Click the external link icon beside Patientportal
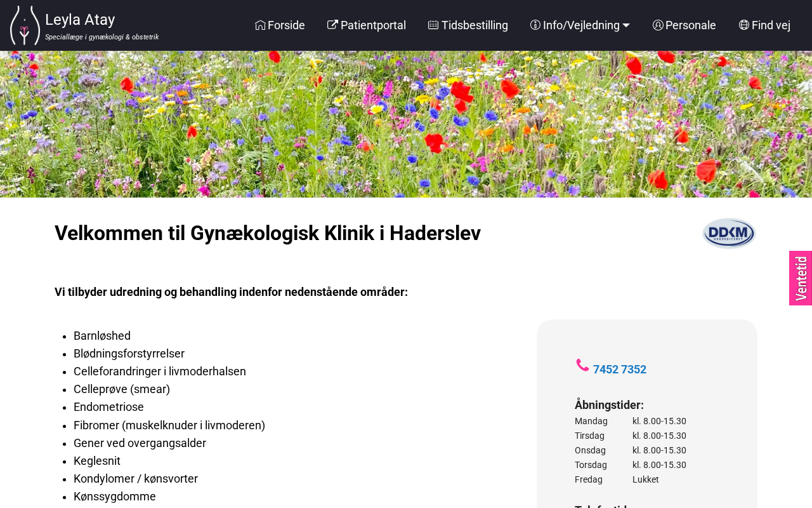 (332, 25)
